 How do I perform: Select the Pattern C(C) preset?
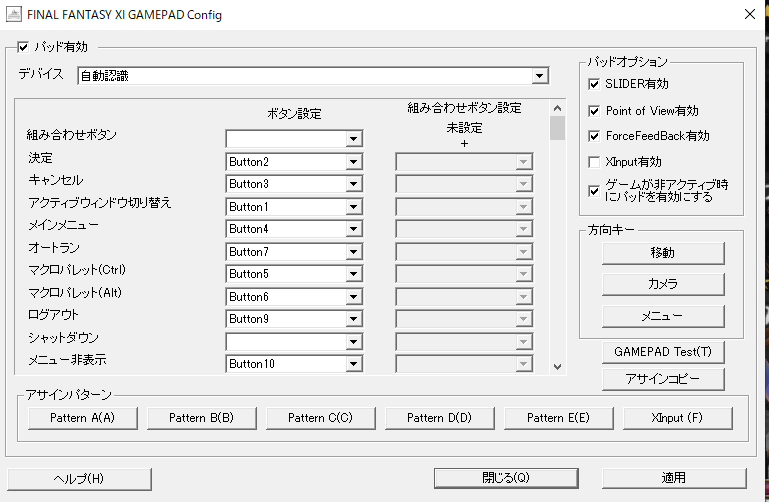click(x=320, y=418)
